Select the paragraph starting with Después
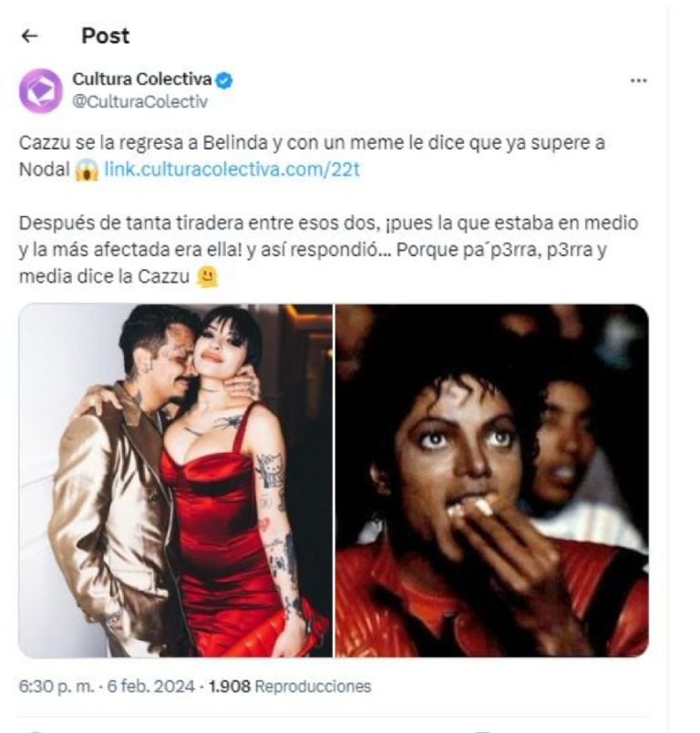The image size is (700, 733). click(x=328, y=250)
